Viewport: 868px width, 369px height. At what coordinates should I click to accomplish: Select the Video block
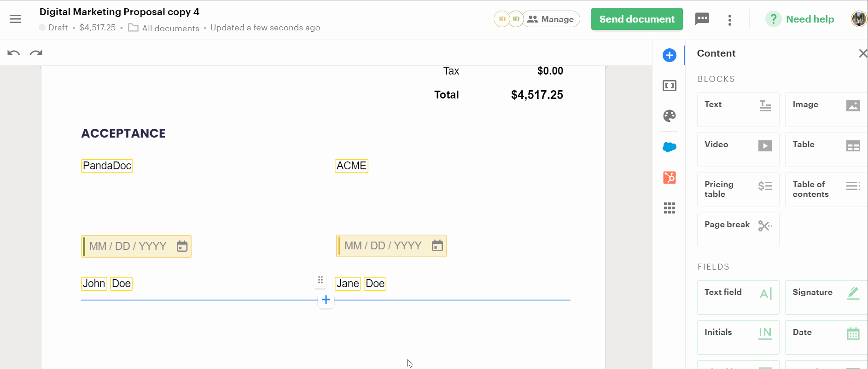(x=738, y=150)
